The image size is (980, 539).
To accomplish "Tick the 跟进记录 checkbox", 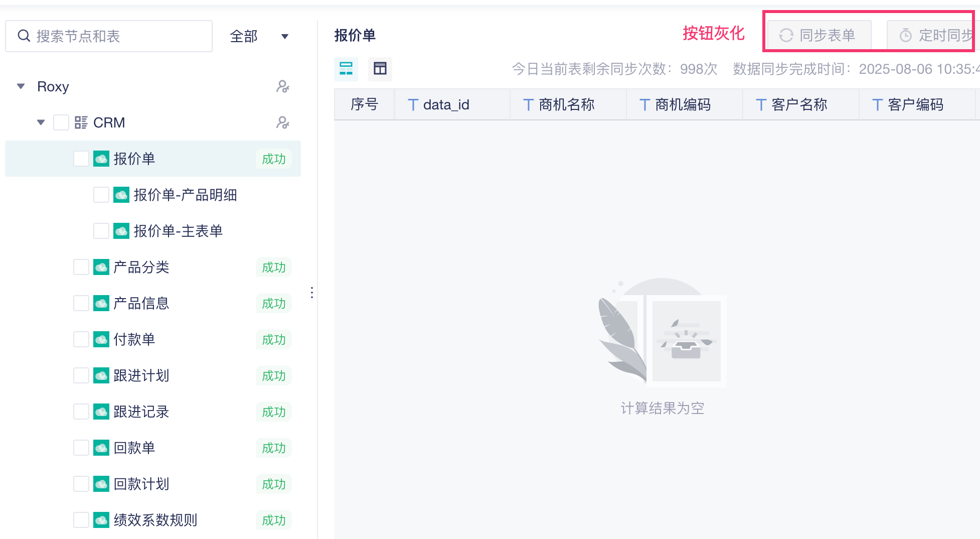I will pyautogui.click(x=81, y=412).
